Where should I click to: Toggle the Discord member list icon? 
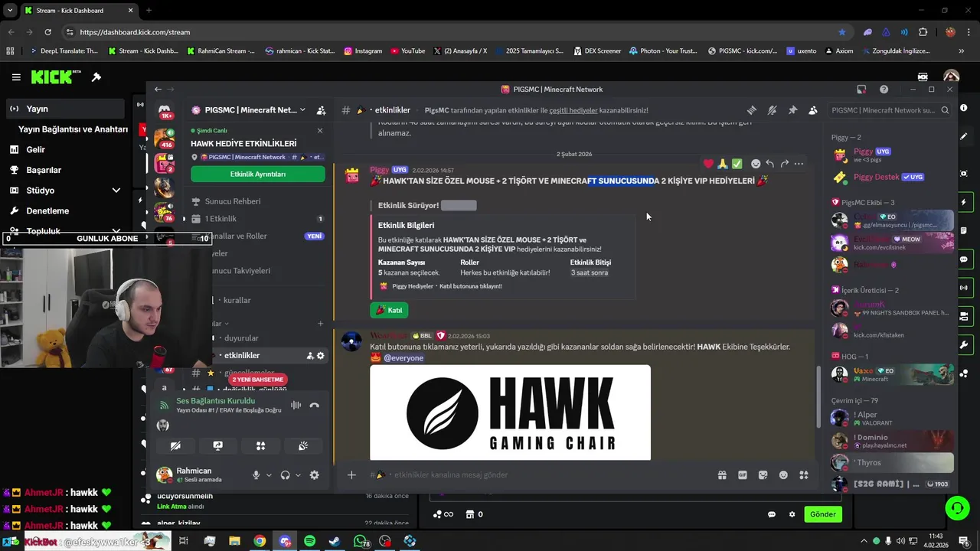813,110
